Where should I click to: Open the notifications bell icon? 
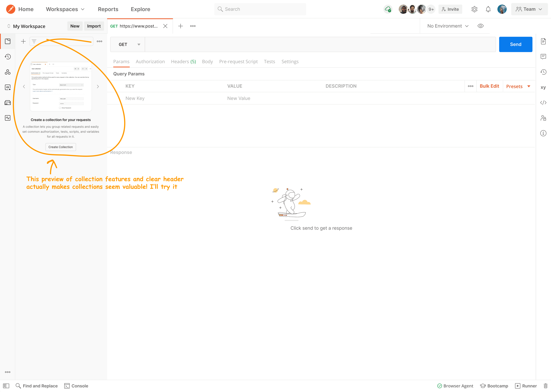pyautogui.click(x=488, y=9)
